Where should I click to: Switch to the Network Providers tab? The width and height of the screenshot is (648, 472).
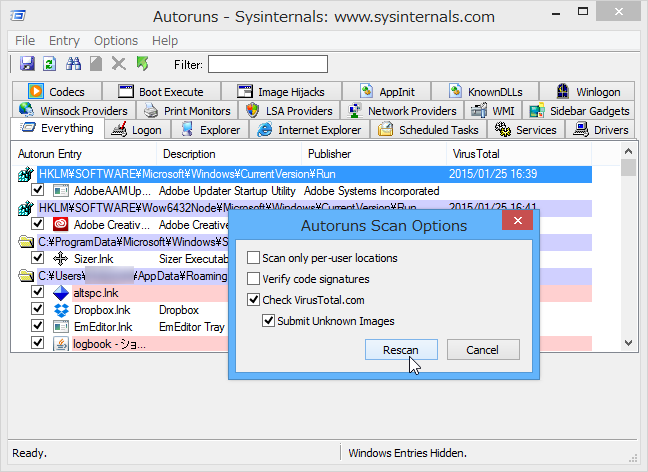(402, 110)
